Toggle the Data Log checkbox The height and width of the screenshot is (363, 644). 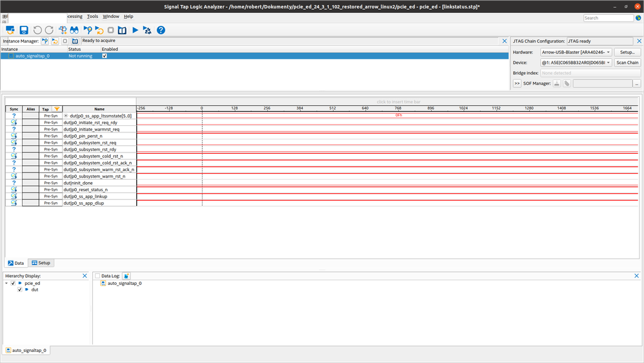pos(97,276)
